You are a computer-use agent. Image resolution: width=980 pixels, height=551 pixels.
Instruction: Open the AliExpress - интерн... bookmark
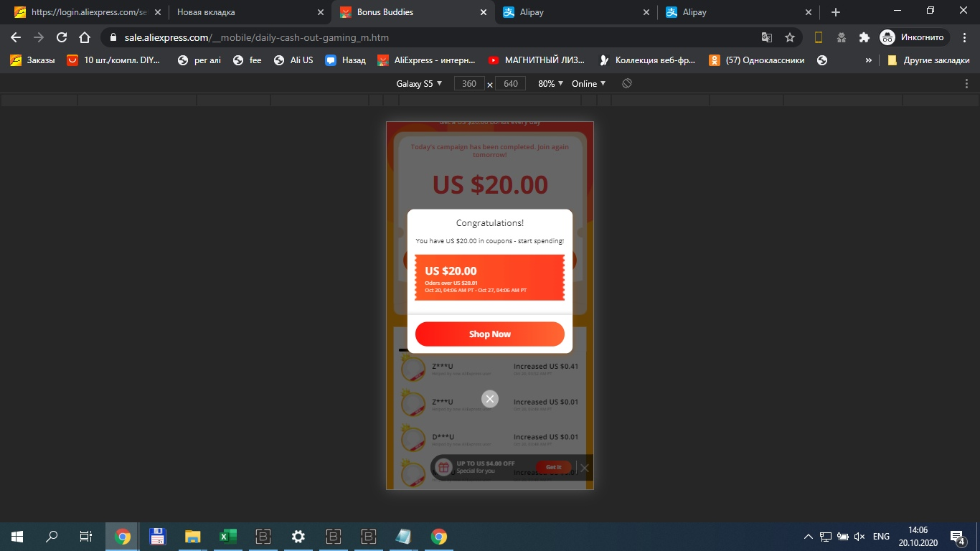(x=428, y=60)
